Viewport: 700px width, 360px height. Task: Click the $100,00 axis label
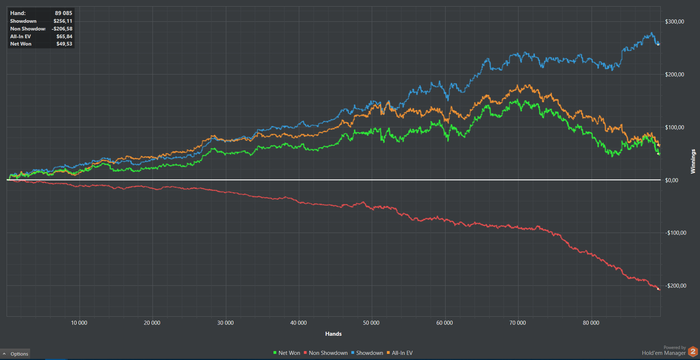point(675,127)
